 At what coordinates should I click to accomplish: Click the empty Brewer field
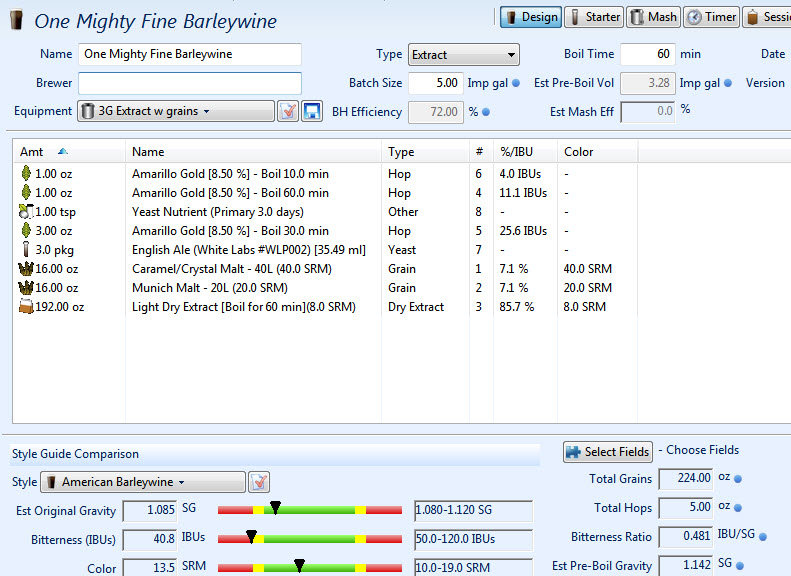tap(190, 83)
